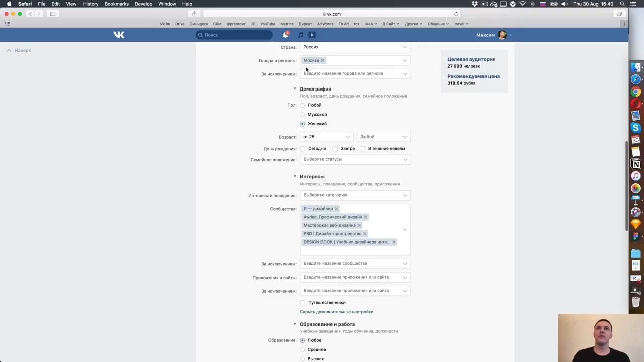Launch Notion from the dock

click(x=636, y=164)
